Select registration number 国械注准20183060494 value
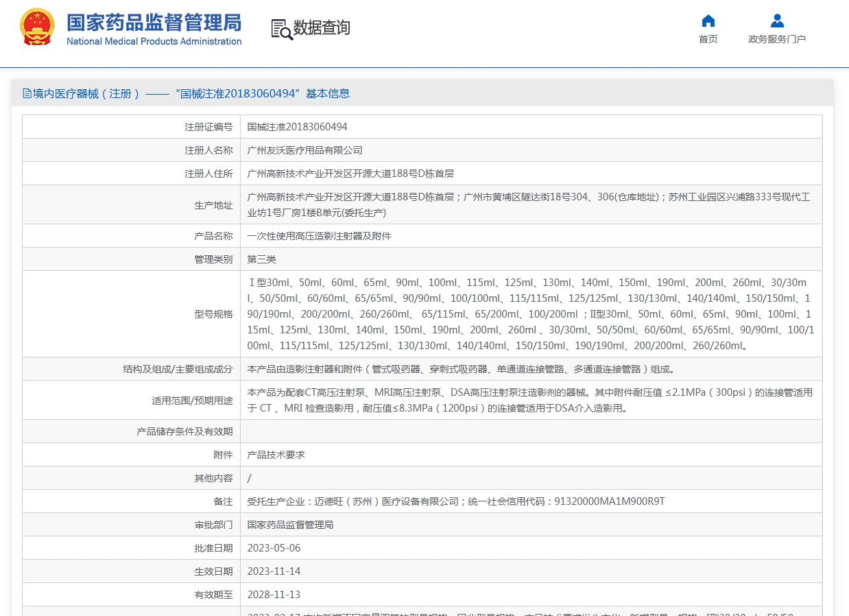849x616 pixels. [298, 127]
